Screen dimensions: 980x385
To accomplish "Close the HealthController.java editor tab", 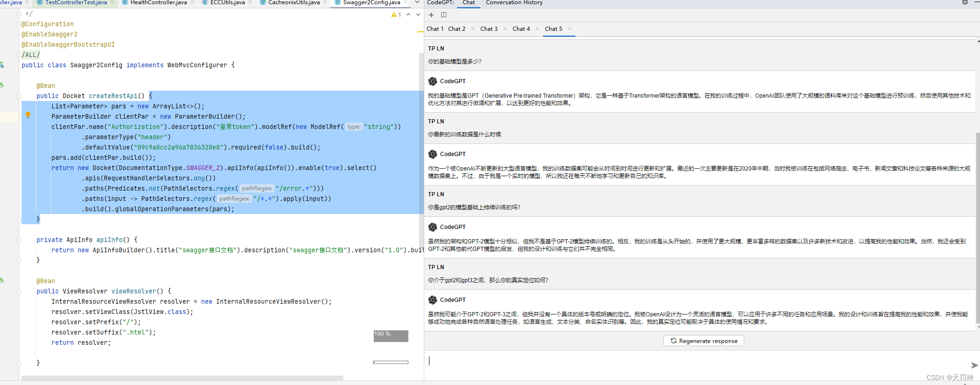I will 193,2.
